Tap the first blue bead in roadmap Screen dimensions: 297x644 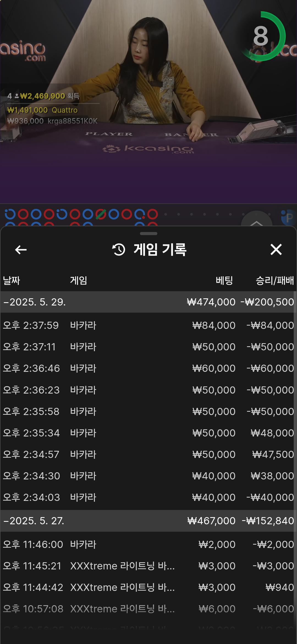10,214
